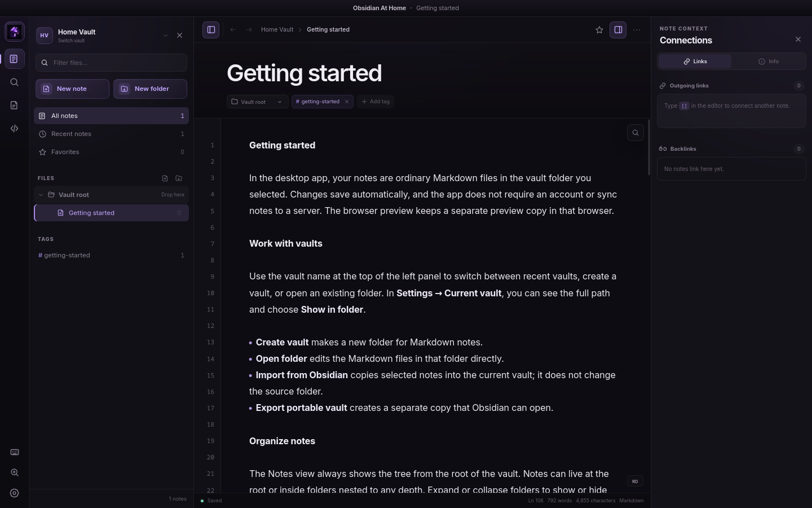Open the Vault root folder dropdown
Image resolution: width=812 pixels, height=508 pixels.
pos(257,102)
